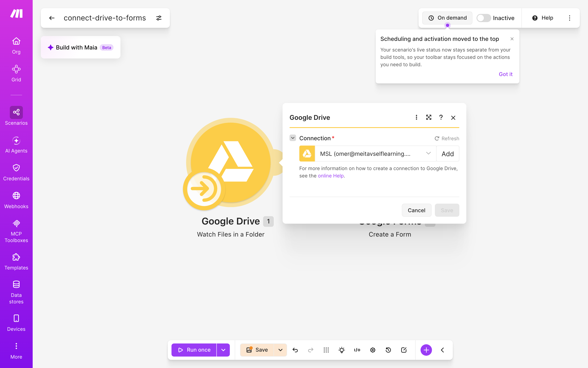
Task: Refresh the connection list
Action: tap(447, 138)
